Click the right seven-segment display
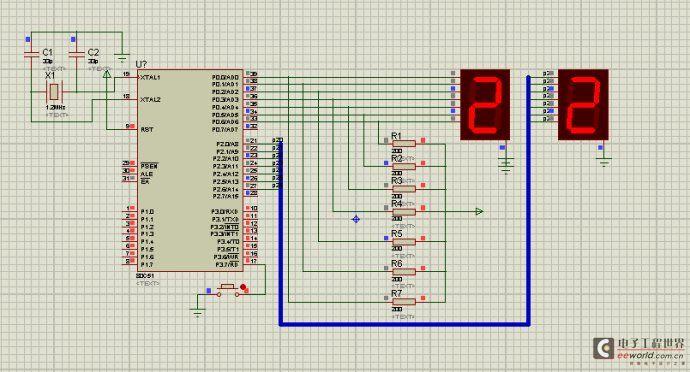 583,104
